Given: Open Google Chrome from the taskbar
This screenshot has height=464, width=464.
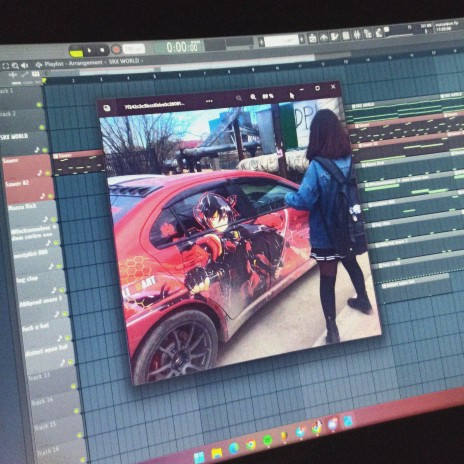Looking at the screenshot, I should 251,444.
